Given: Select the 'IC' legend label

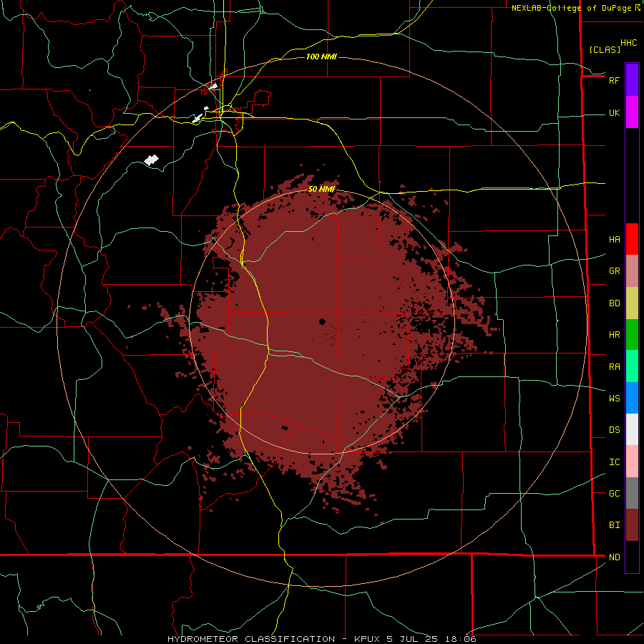Looking at the screenshot, I should click(614, 462).
